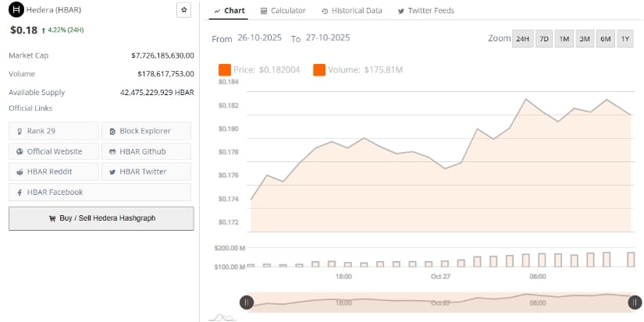Open the HBAR Reddit link
The height and width of the screenshot is (322, 644).
[54, 172]
